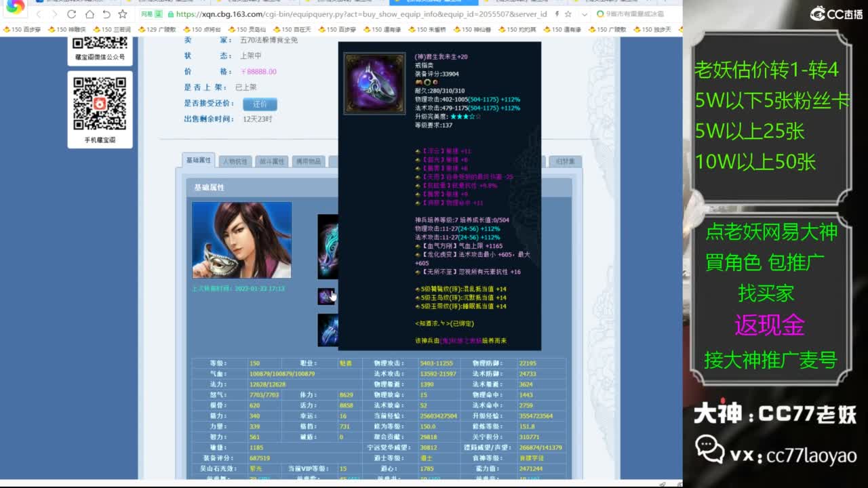Image resolution: width=868 pixels, height=488 pixels.
Task: Click the 等级要求:137 line in the tooltip
Action: (x=433, y=125)
